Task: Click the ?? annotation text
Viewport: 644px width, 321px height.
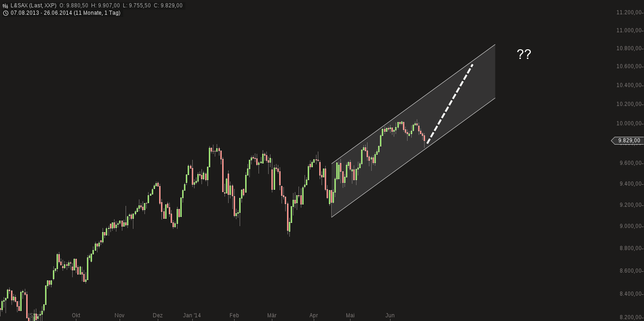Action: 524,54
